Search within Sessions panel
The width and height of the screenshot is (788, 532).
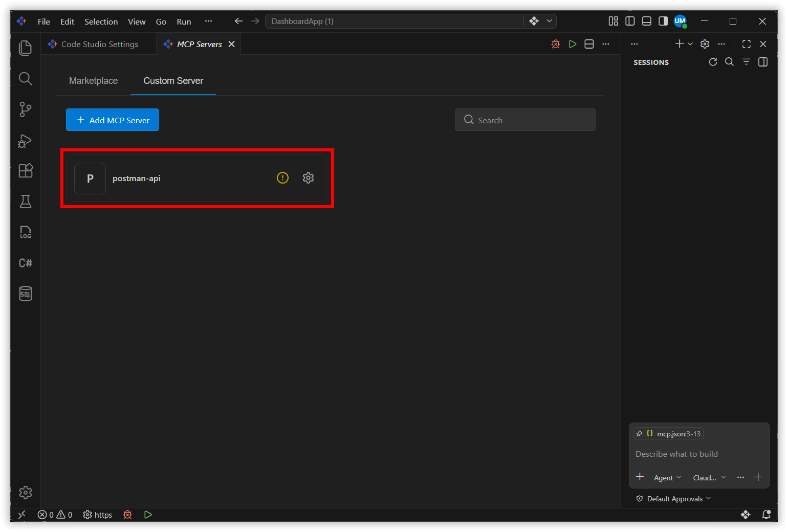[x=730, y=62]
